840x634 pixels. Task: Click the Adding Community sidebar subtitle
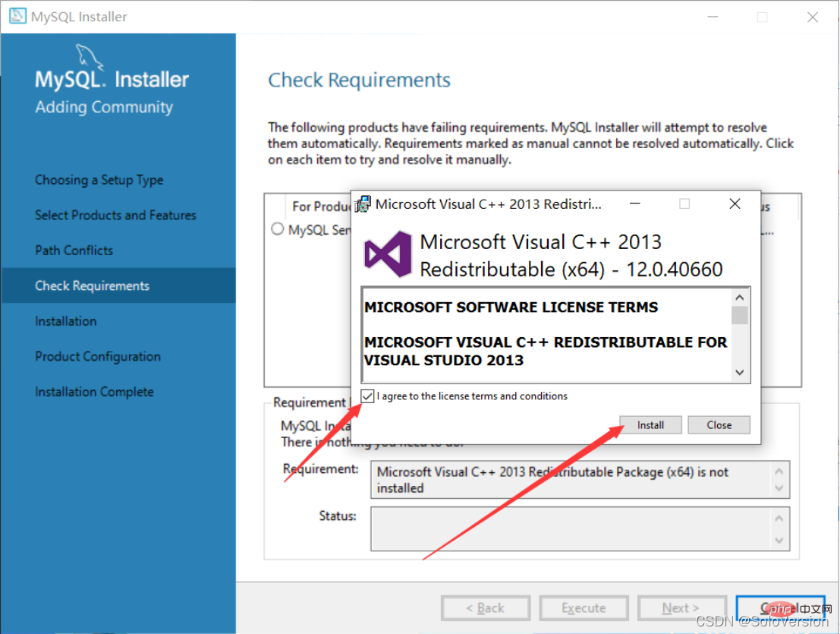tap(104, 107)
